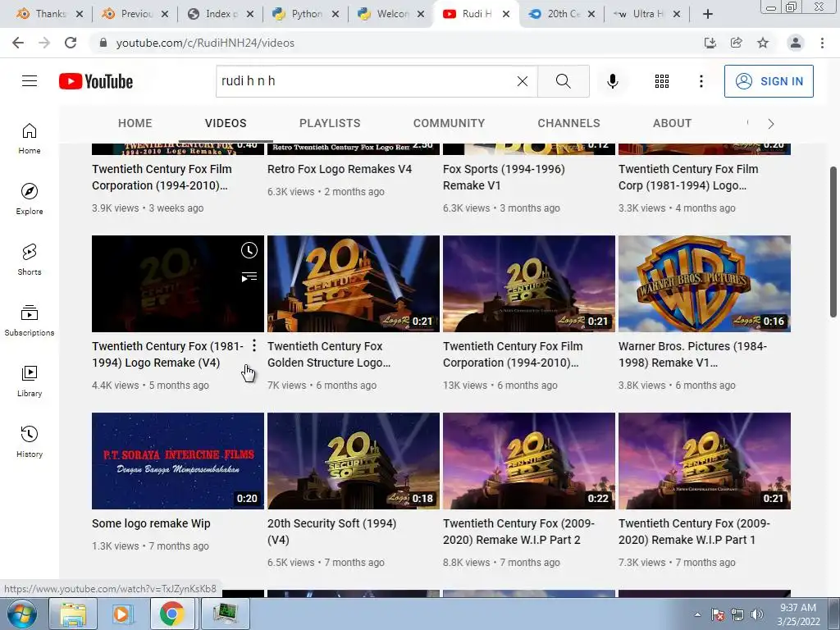Open Warner Bros. Pictures (1984-1998) Remake title
This screenshot has height=630, width=840.
692,354
